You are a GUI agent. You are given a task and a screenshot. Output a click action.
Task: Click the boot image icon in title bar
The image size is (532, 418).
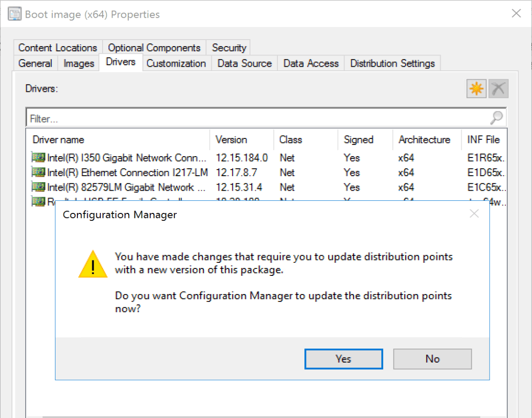tap(15, 14)
